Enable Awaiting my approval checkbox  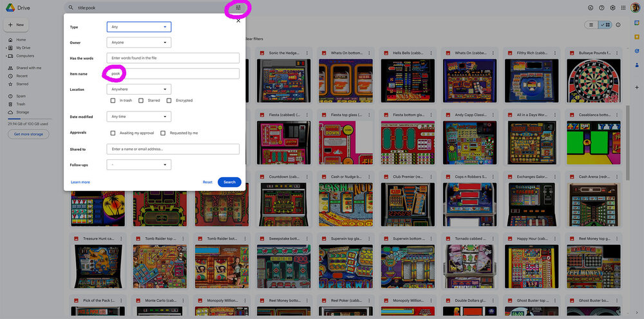point(113,133)
